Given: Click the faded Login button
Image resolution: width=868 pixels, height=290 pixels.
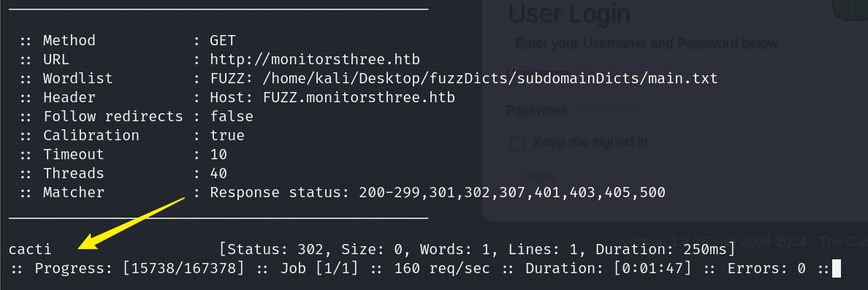Looking at the screenshot, I should point(536,177).
